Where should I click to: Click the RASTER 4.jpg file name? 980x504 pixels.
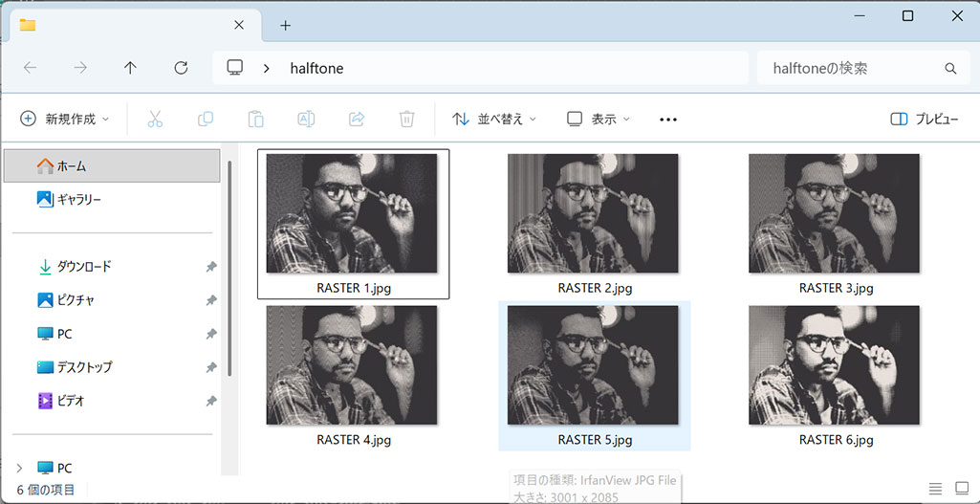point(354,440)
